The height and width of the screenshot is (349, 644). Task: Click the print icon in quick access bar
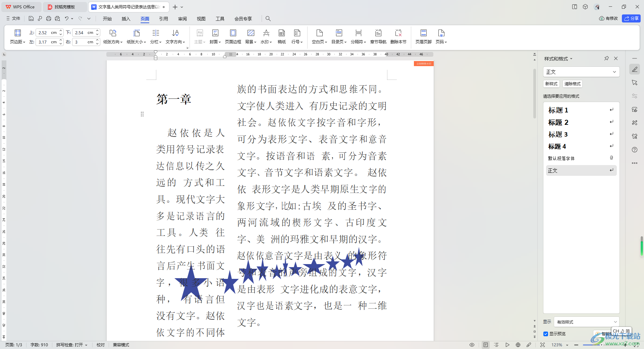[49, 18]
